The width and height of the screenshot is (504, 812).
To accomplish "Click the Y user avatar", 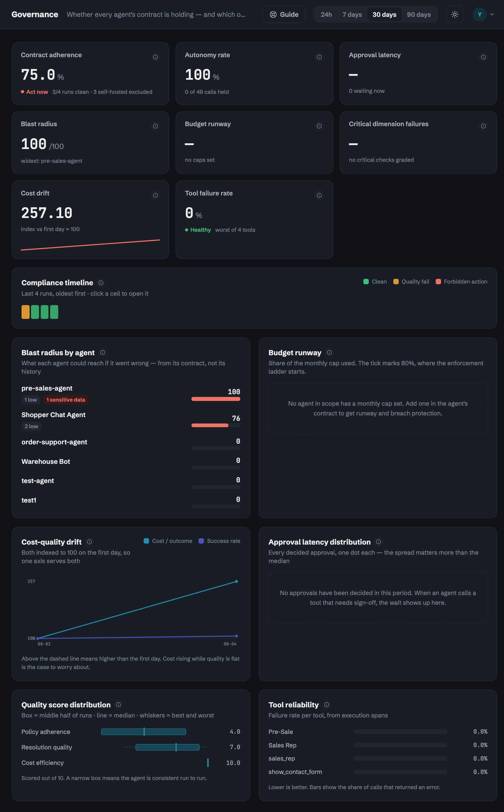I will tap(480, 14).
